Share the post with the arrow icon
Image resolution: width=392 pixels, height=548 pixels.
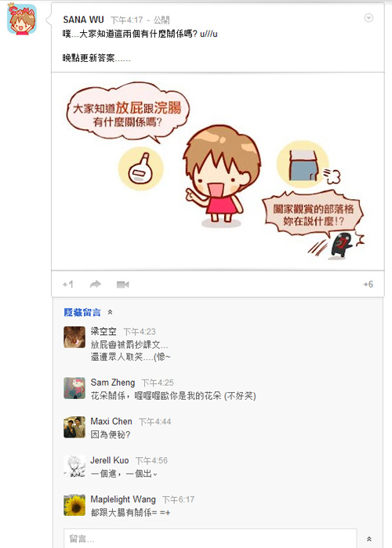click(x=96, y=285)
